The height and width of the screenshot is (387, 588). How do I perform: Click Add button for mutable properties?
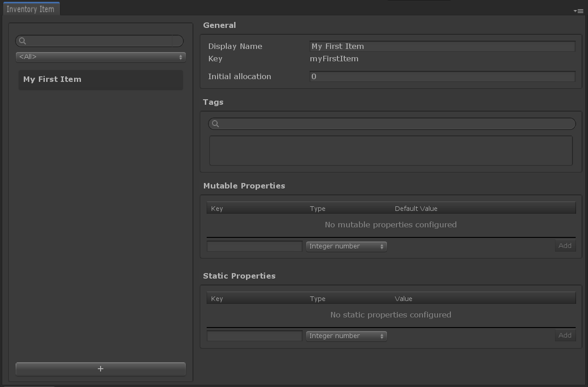tap(565, 246)
